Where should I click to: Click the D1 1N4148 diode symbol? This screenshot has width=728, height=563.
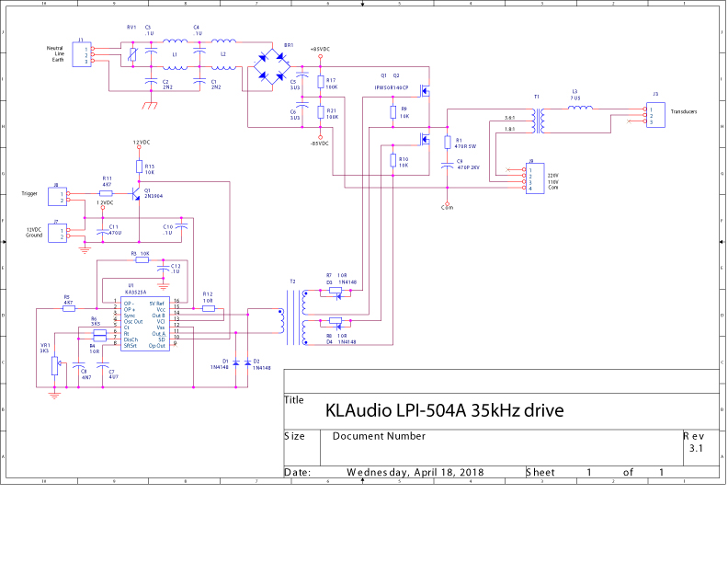point(236,362)
